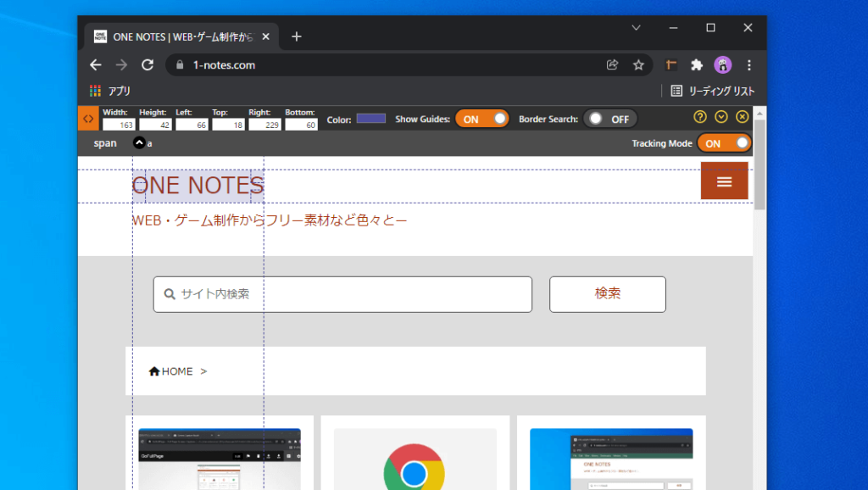
Task: Click the share icon in the address bar
Action: [x=612, y=64]
